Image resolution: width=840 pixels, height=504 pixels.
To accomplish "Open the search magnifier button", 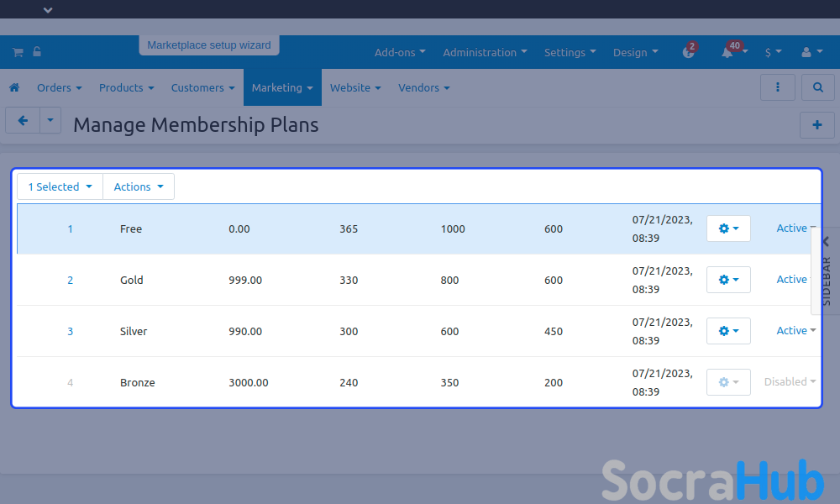I will click(817, 87).
